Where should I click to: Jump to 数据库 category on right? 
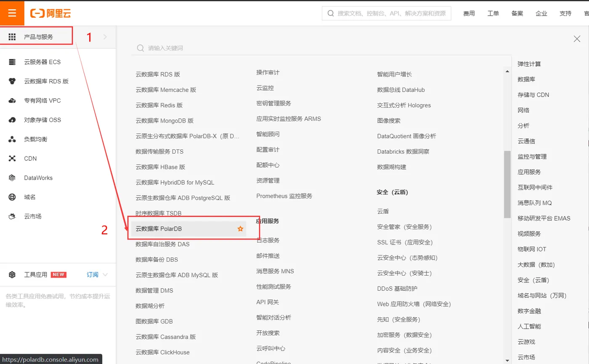point(526,80)
